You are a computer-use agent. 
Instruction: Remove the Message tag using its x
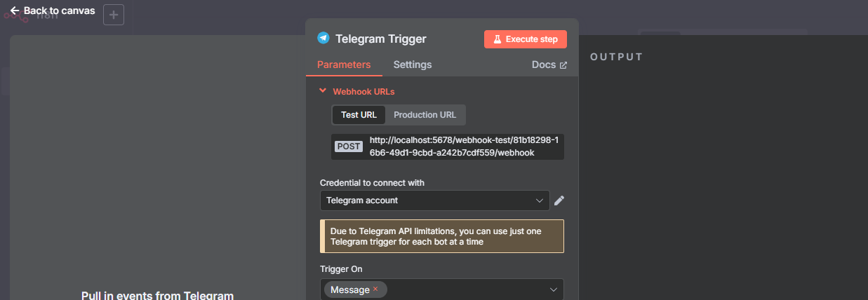click(x=375, y=289)
